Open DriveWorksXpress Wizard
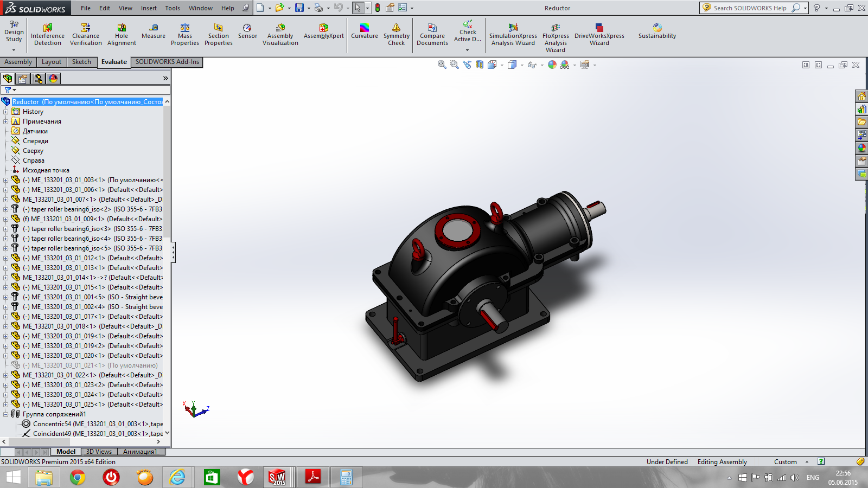Viewport: 868px width, 488px height. 599,35
